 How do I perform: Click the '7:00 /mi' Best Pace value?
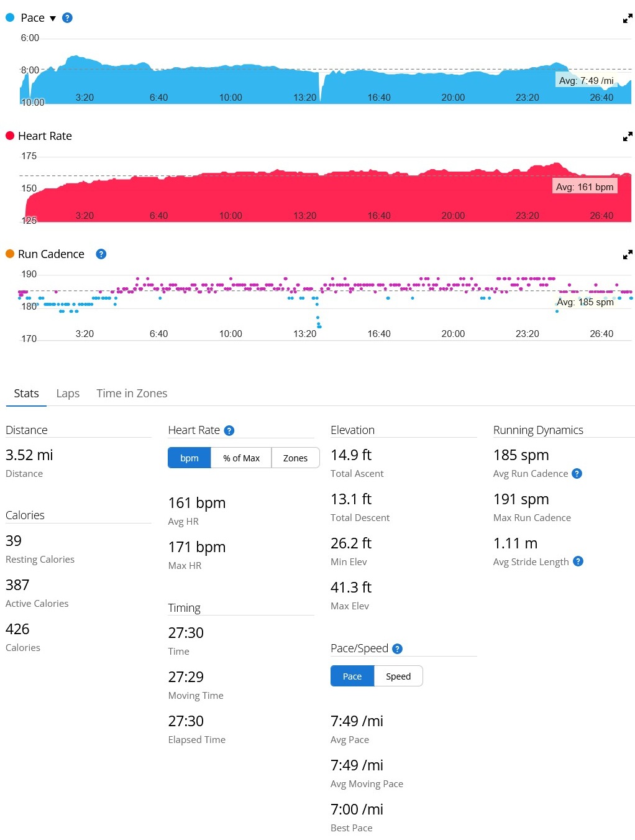pos(357,810)
